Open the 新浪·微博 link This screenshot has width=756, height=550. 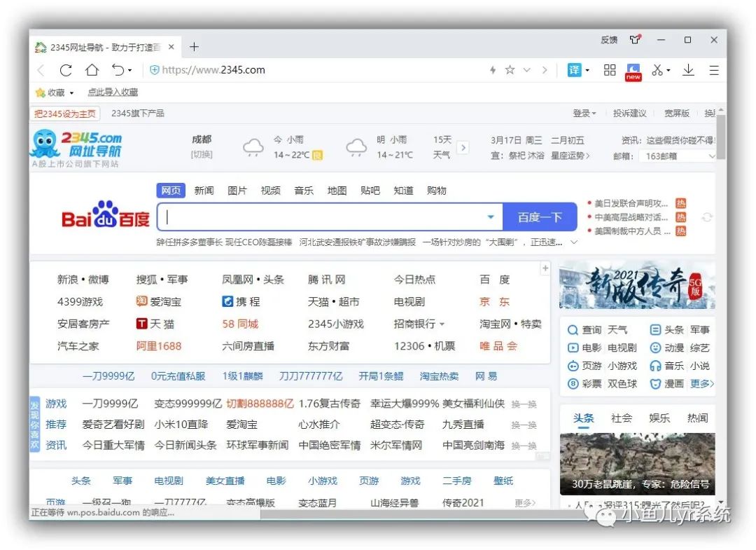tap(83, 280)
